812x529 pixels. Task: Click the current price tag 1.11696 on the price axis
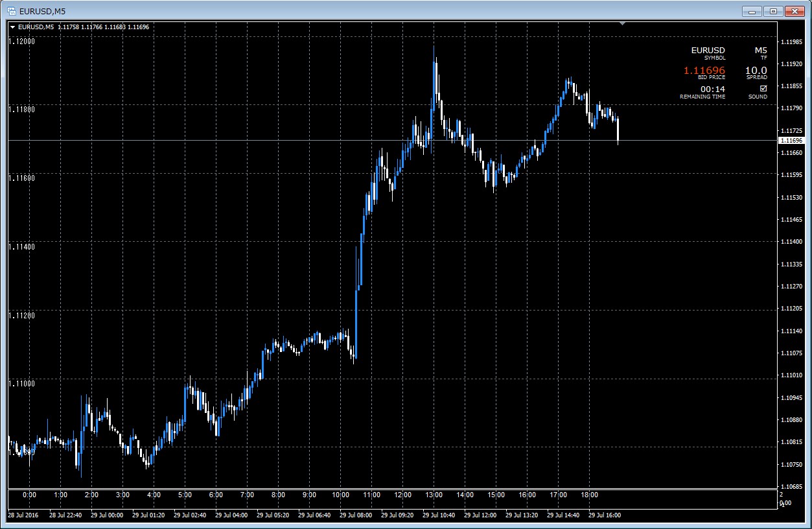[791, 140]
